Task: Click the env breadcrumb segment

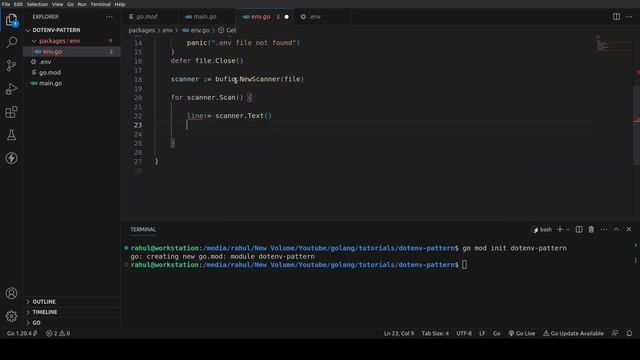Action: (x=167, y=30)
